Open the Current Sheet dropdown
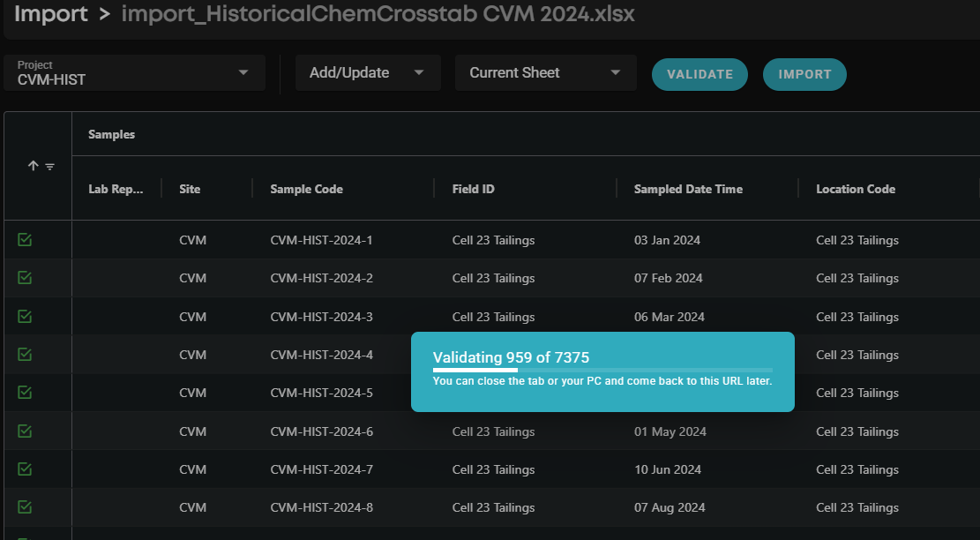Image resolution: width=980 pixels, height=540 pixels. point(545,72)
